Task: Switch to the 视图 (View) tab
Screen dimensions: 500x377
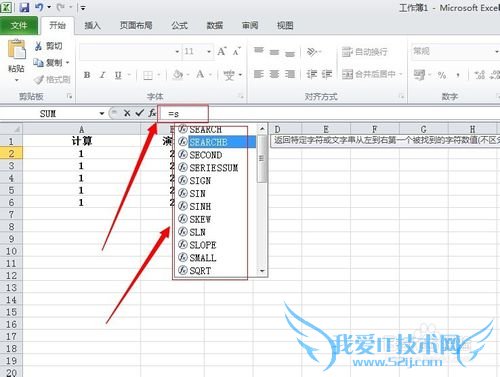Action: pyautogui.click(x=285, y=26)
